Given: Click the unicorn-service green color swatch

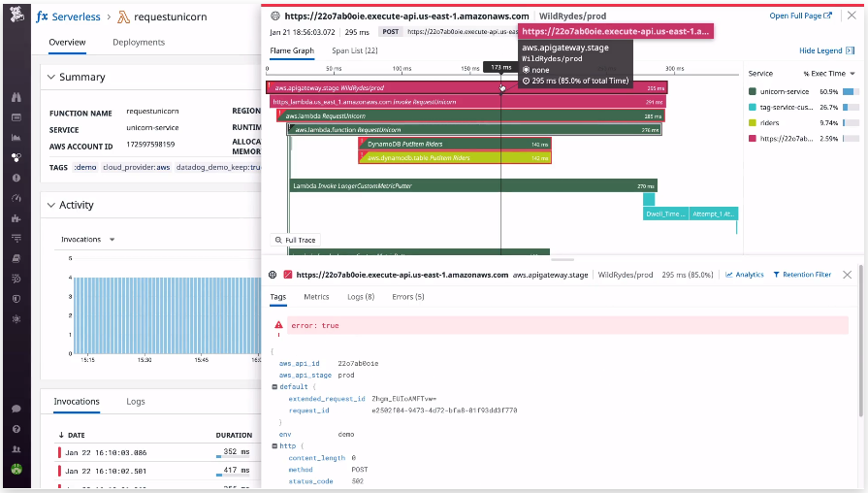Looking at the screenshot, I should coord(753,91).
